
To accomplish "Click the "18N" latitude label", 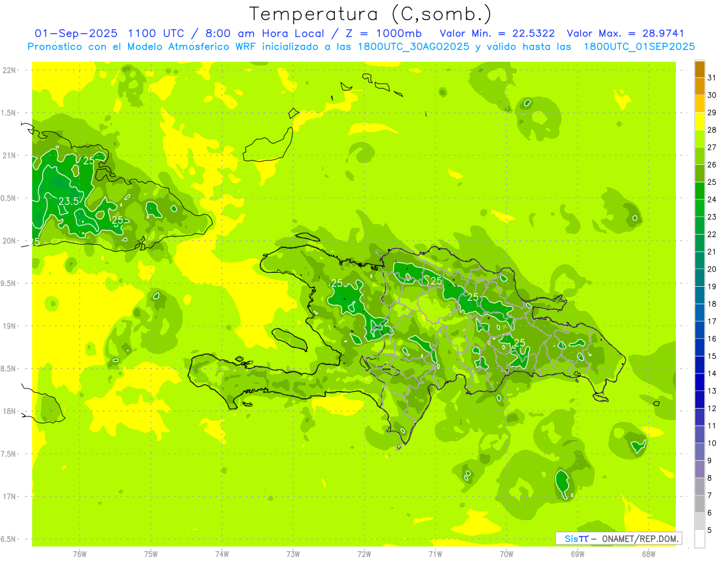I will pos(10,412).
